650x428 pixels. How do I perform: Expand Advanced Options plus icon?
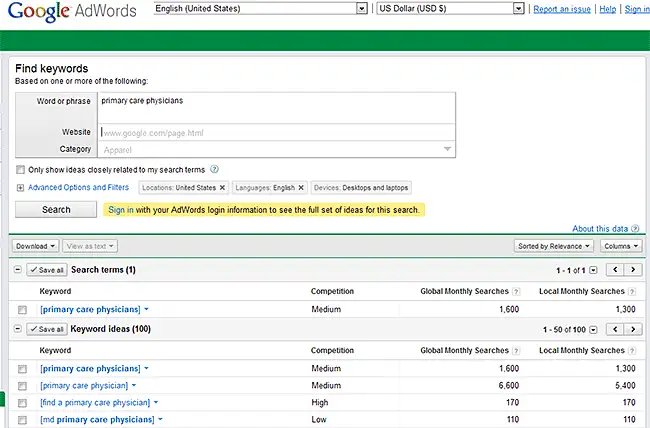(20, 188)
